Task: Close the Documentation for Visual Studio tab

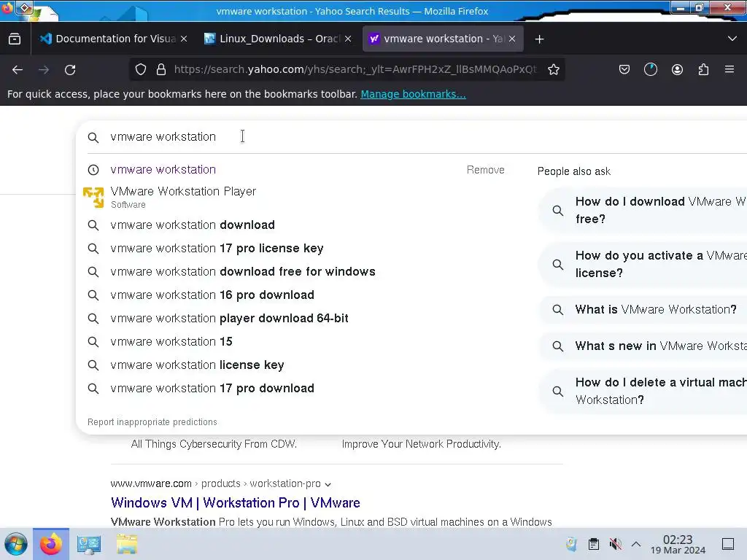Action: 184,39
